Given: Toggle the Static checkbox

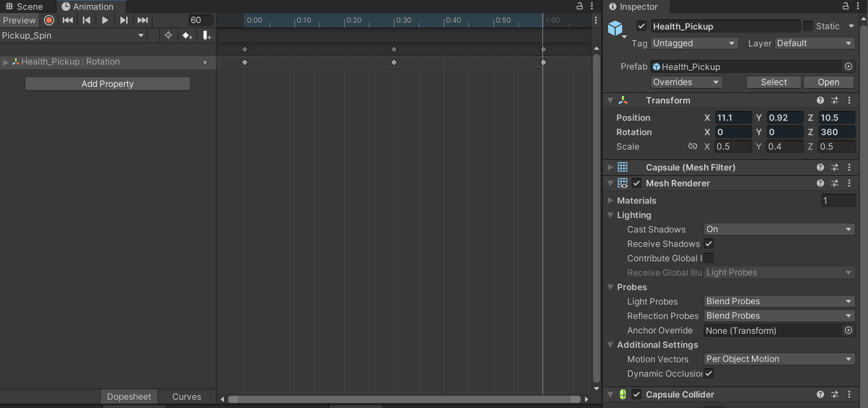Looking at the screenshot, I should tap(808, 26).
